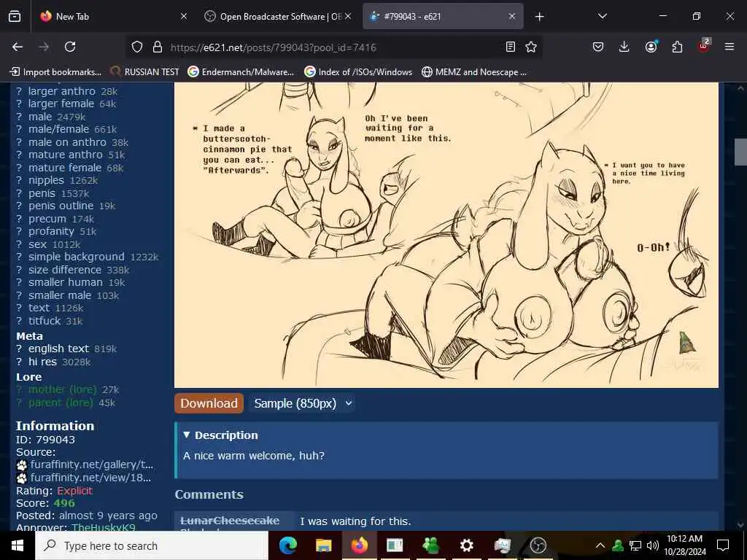Save page to Pocket

click(x=598, y=47)
